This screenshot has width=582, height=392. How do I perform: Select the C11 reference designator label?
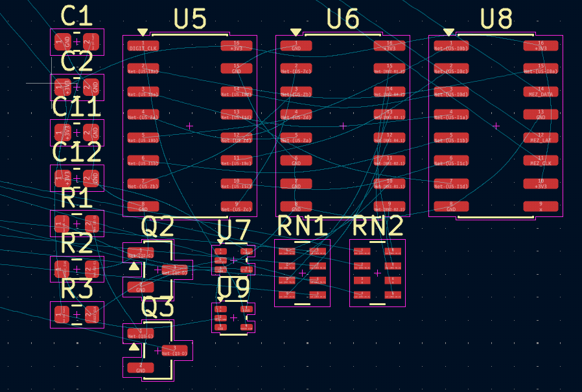point(76,107)
